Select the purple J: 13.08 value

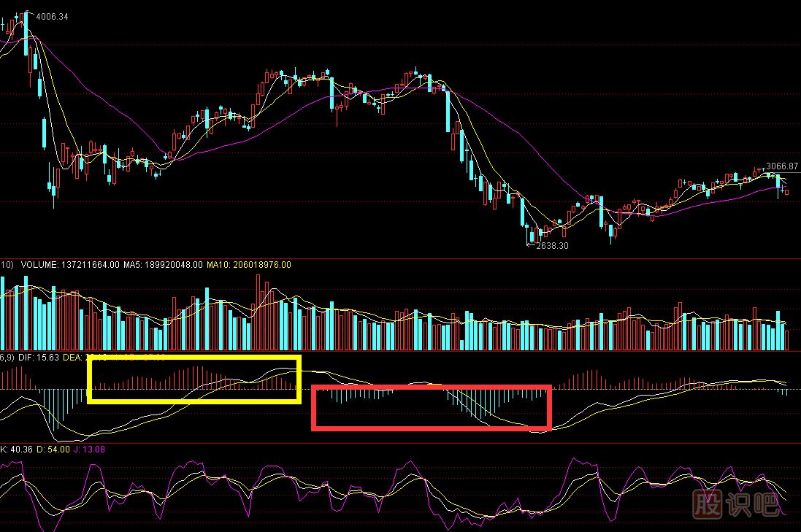pyautogui.click(x=90, y=449)
